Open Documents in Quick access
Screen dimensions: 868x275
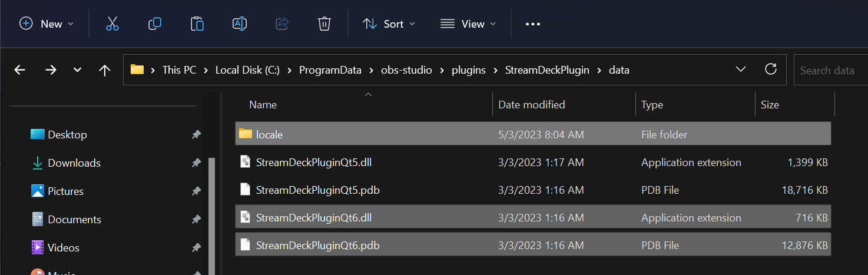74,220
